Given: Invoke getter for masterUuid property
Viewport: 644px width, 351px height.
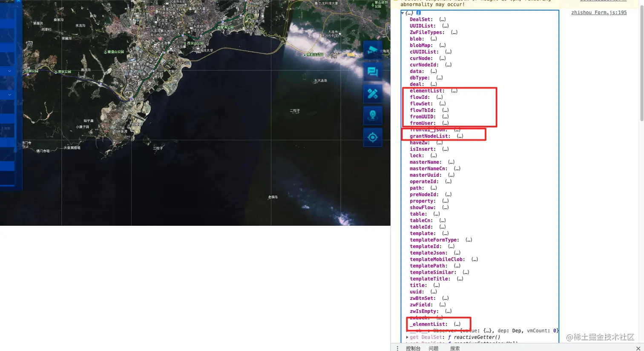Looking at the screenshot, I should click(x=451, y=175).
